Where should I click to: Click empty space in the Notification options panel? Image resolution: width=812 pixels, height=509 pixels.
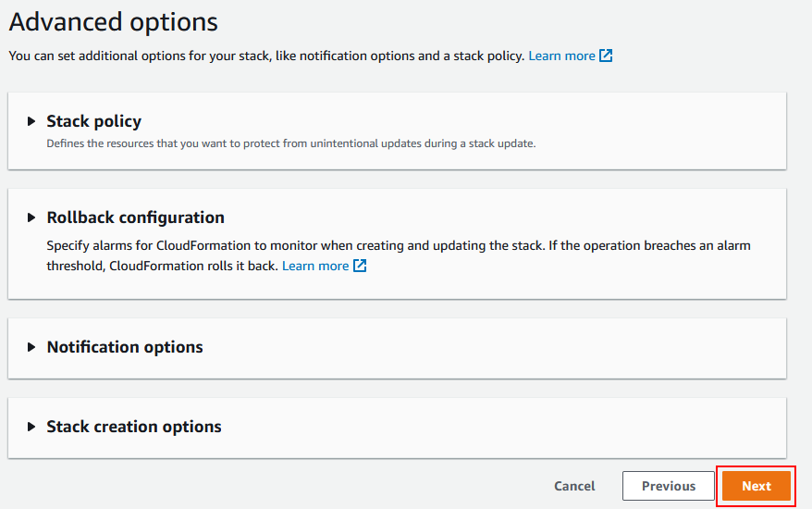pyautogui.click(x=492, y=348)
